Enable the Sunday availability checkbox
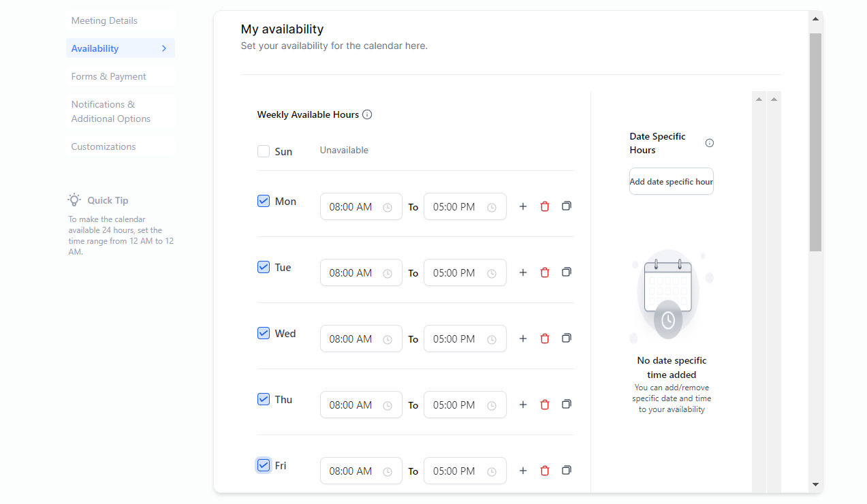Viewport: 867px width, 504px height. pyautogui.click(x=264, y=151)
